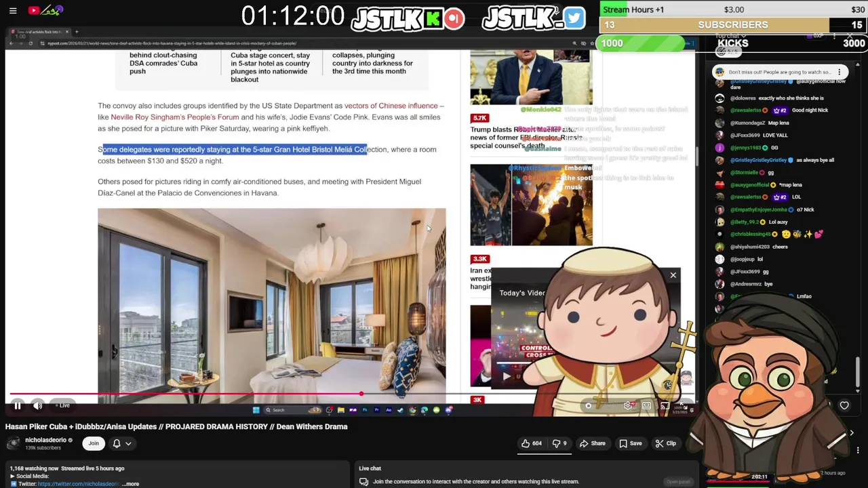Switch the player to theater mode
Viewport: 868px width, 488px height.
pos(646,406)
